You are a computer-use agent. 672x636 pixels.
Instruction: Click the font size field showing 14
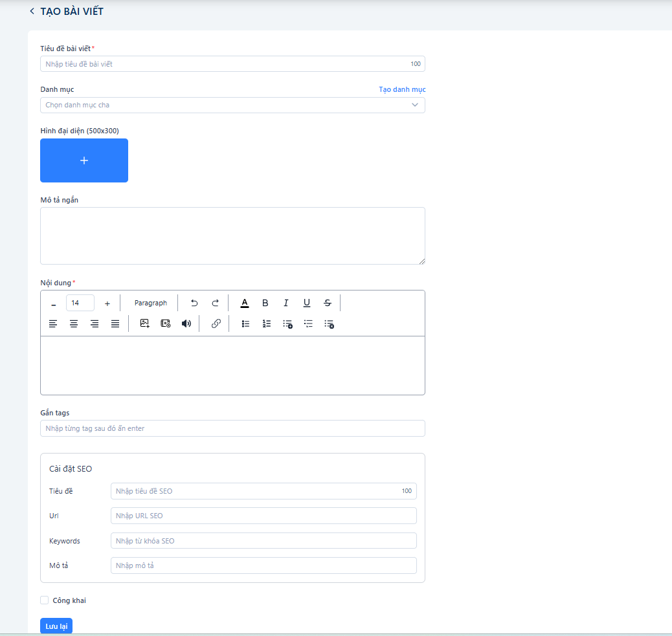click(80, 303)
